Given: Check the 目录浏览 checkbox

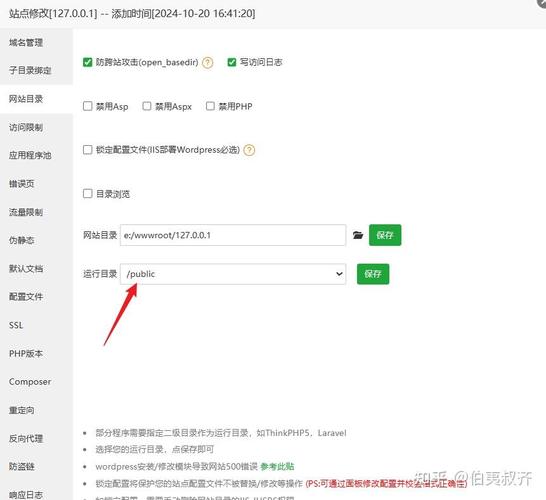Looking at the screenshot, I should [87, 194].
